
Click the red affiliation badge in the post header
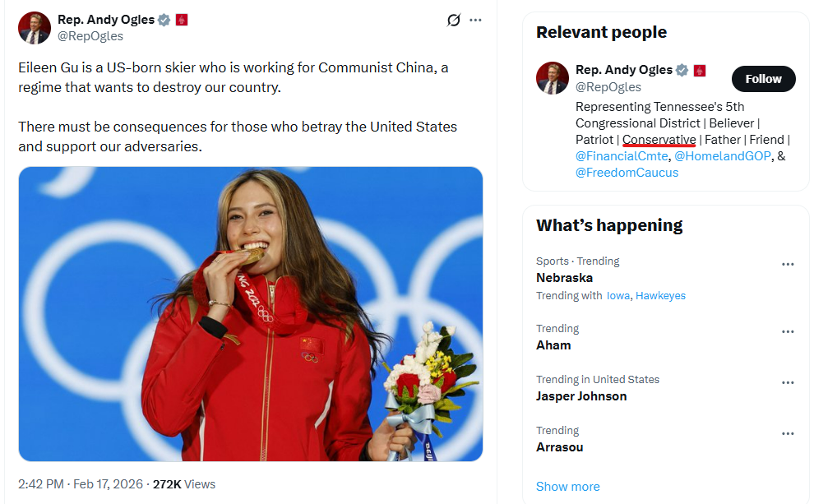(x=182, y=20)
